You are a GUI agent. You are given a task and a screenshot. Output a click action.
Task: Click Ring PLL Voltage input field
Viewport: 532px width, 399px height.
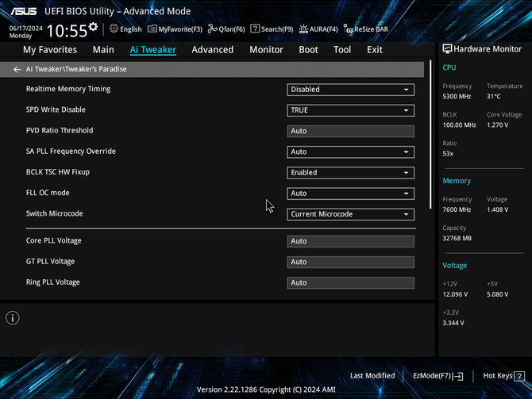pyautogui.click(x=350, y=282)
